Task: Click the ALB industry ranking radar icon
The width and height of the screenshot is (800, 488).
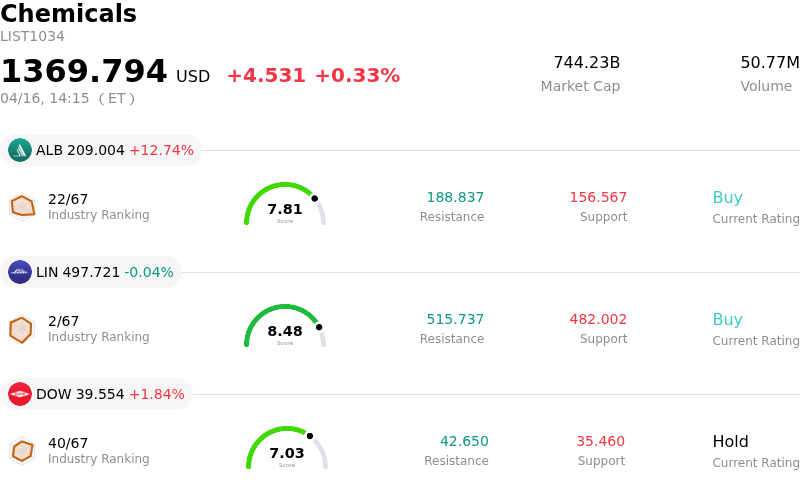Action: tap(22, 206)
